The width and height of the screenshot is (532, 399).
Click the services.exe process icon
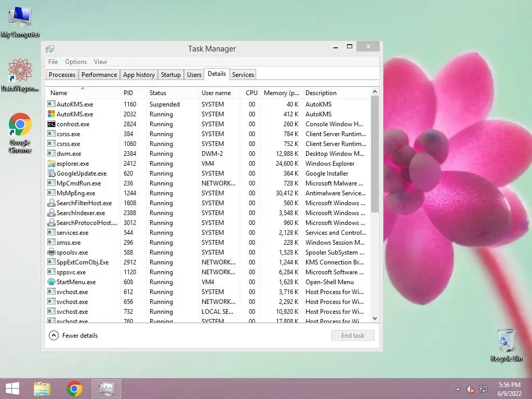[x=51, y=233]
